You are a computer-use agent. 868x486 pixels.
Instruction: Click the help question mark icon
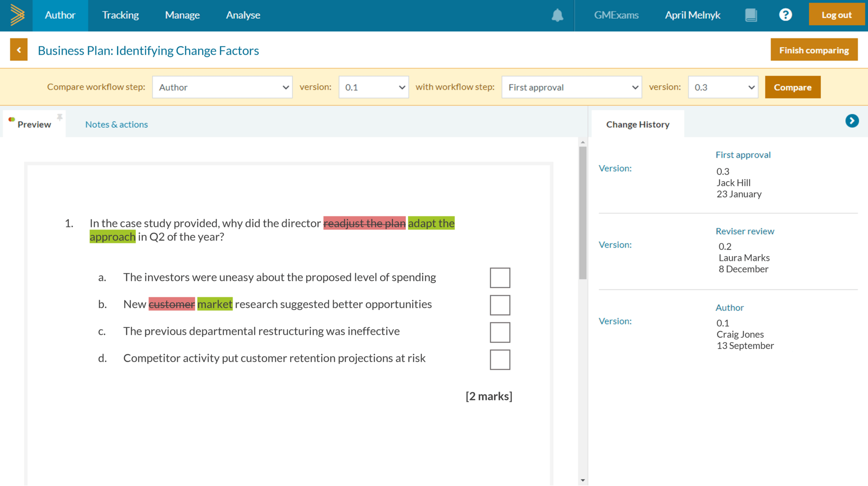click(x=785, y=15)
